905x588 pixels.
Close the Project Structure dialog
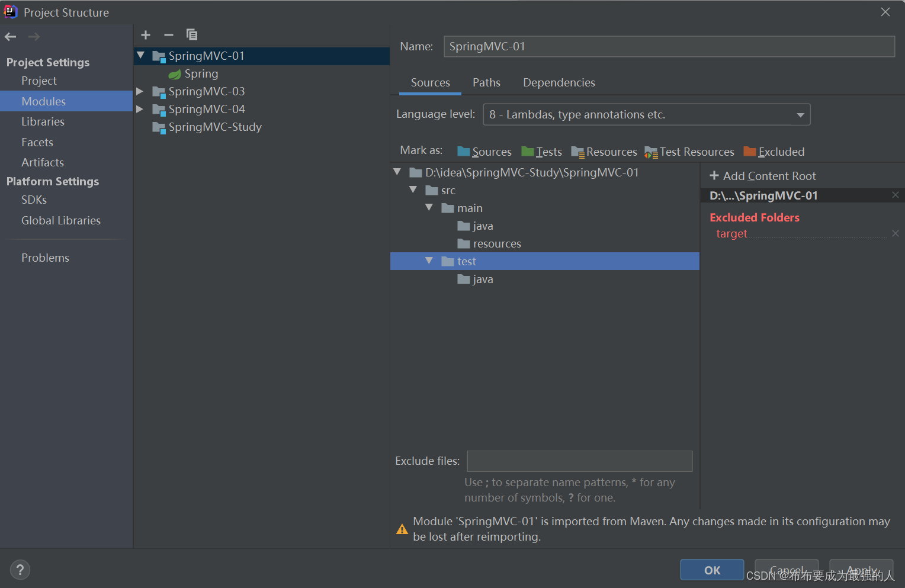tap(885, 12)
